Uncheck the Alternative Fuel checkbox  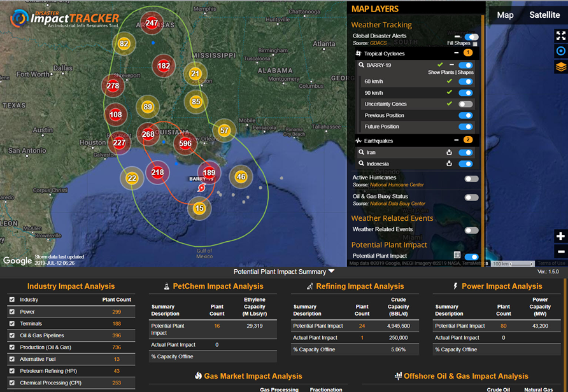click(x=12, y=359)
